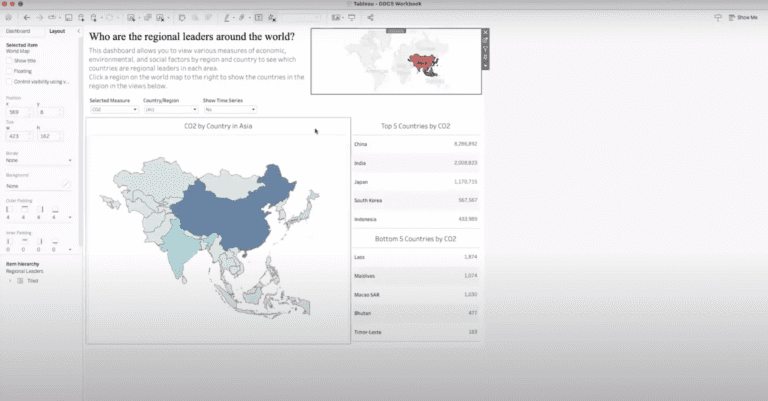The width and height of the screenshot is (768, 401).
Task: Open world map More Options caret
Action: tap(485, 65)
